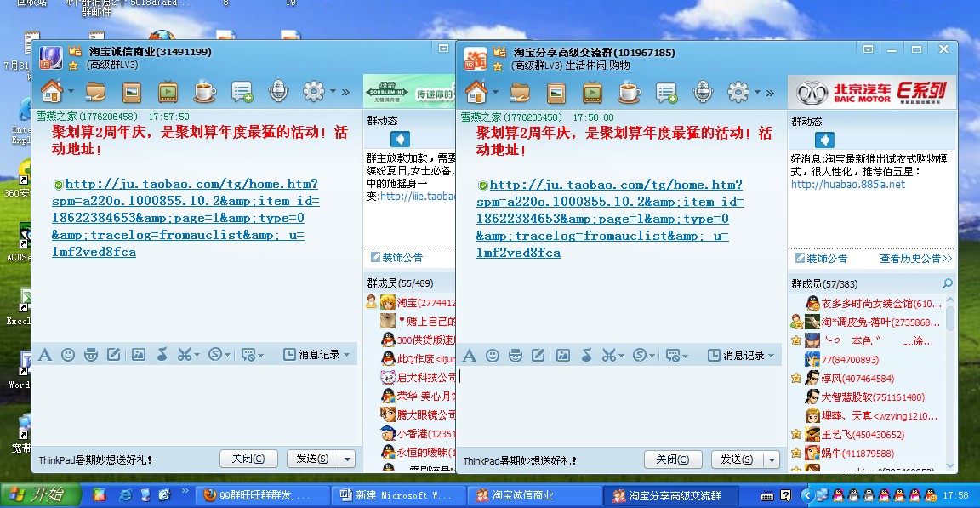Image resolution: width=980 pixels, height=508 pixels.
Task: Open group video TV icon in 淘宝诚信商业 window
Action: 168,92
